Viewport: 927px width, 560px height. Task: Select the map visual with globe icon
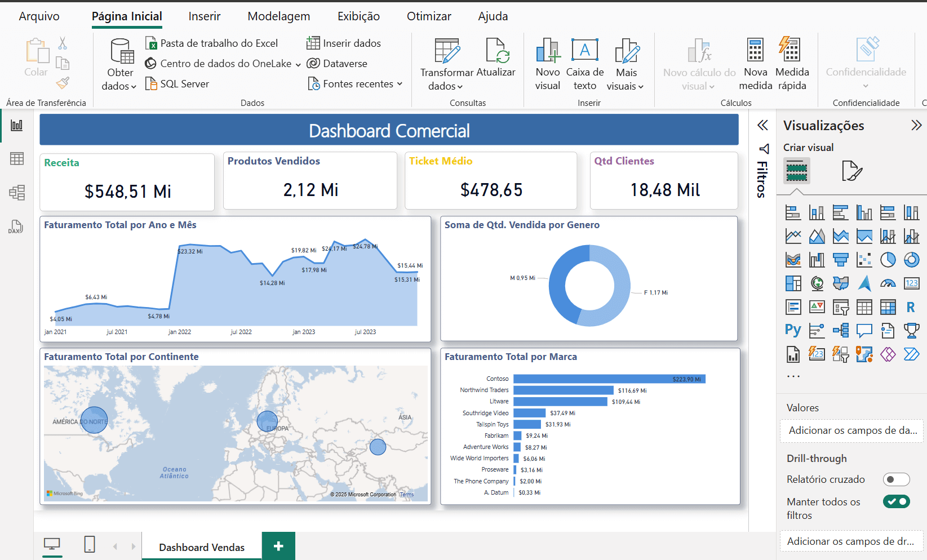(x=817, y=283)
